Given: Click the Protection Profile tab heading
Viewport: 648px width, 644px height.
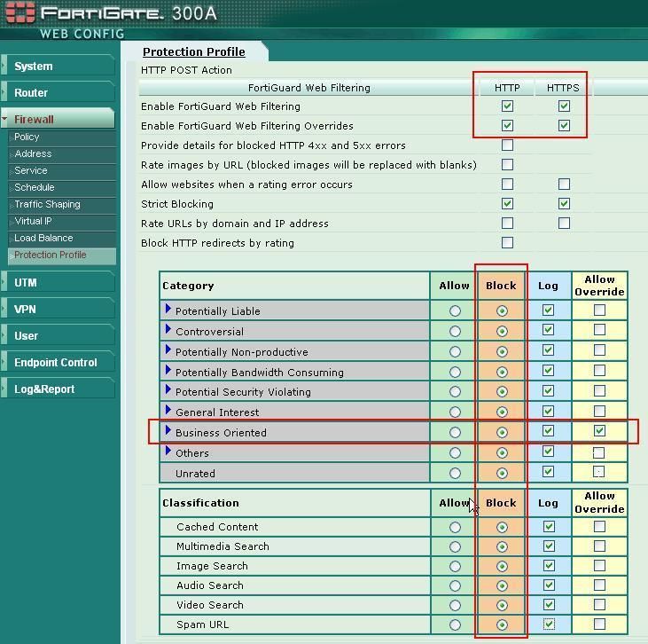Looking at the screenshot, I should 194,51.
